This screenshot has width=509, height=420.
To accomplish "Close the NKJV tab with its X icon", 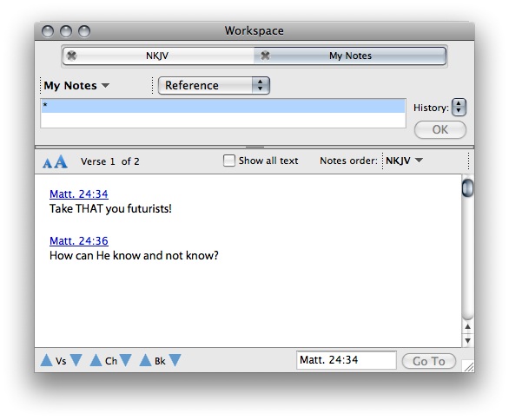I will coord(71,56).
